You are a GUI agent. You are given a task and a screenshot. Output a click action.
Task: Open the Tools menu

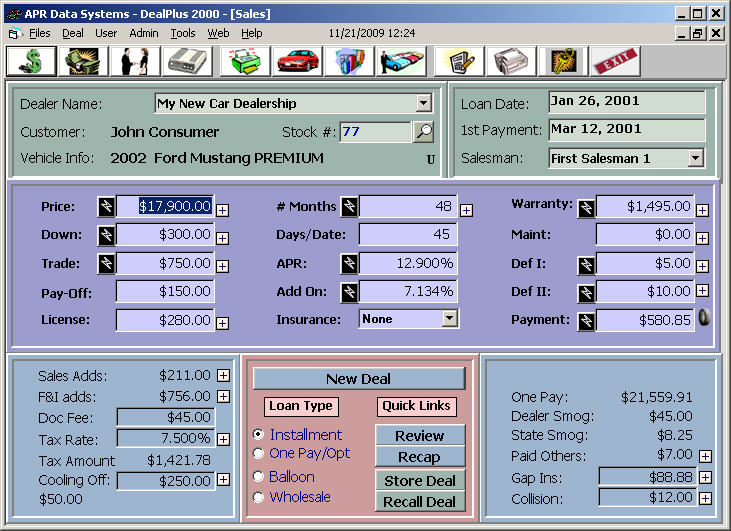pyautogui.click(x=183, y=33)
